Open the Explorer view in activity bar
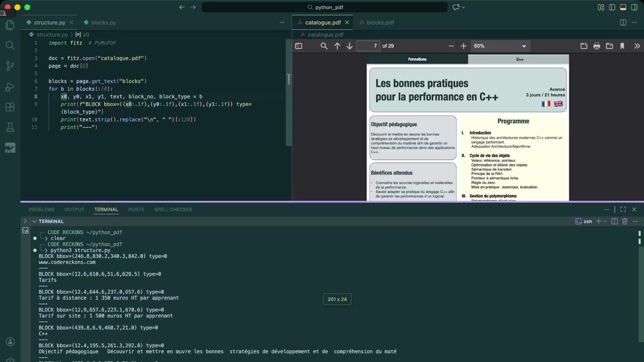644x362 pixels. click(x=10, y=25)
